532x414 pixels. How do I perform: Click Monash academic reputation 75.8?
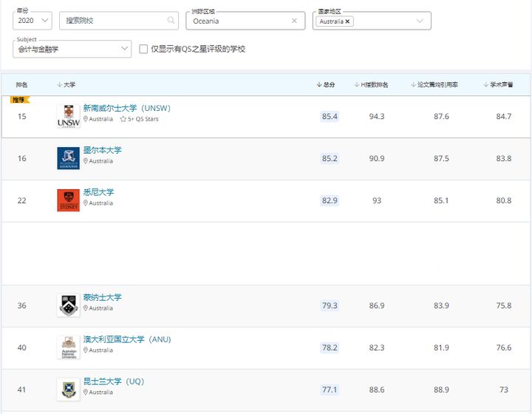504,305
